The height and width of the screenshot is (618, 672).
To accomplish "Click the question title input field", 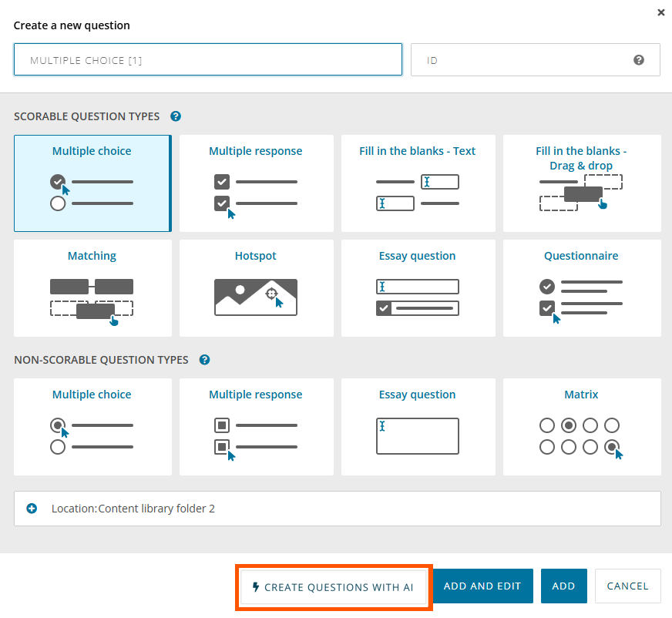I will 208,60.
